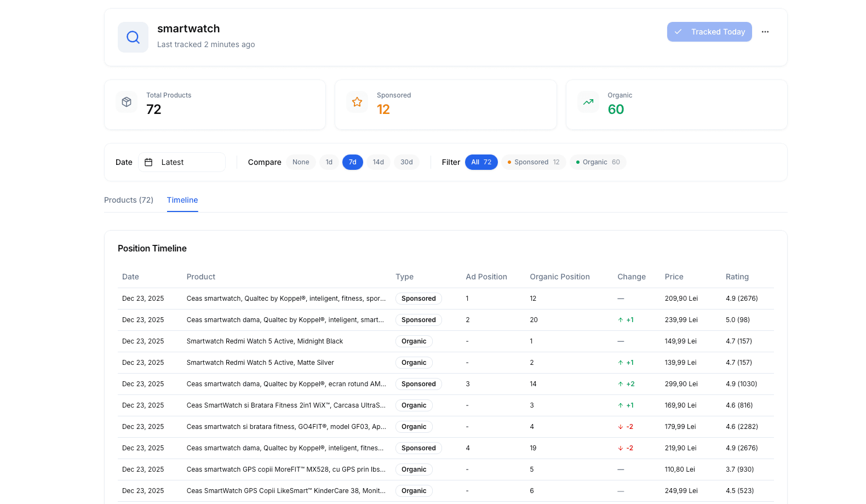Image resolution: width=866 pixels, height=504 pixels.
Task: Click the smartwatch search magnifier icon
Action: click(133, 37)
